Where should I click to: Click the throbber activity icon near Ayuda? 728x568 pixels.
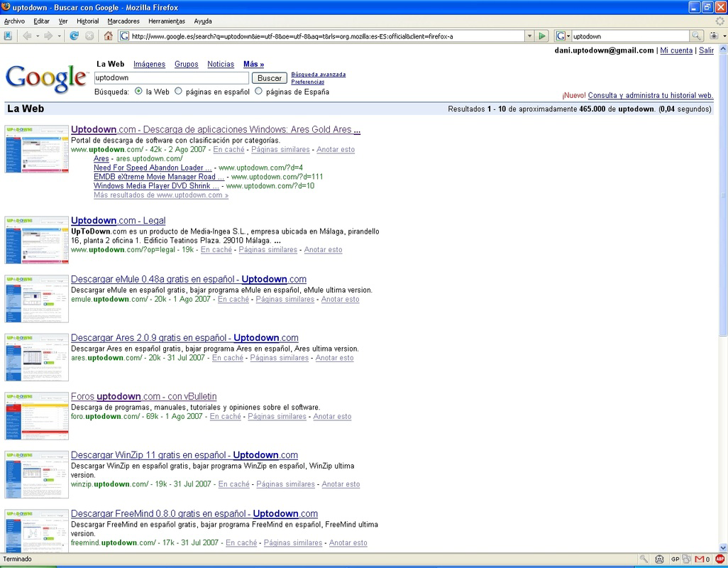pyautogui.click(x=719, y=21)
